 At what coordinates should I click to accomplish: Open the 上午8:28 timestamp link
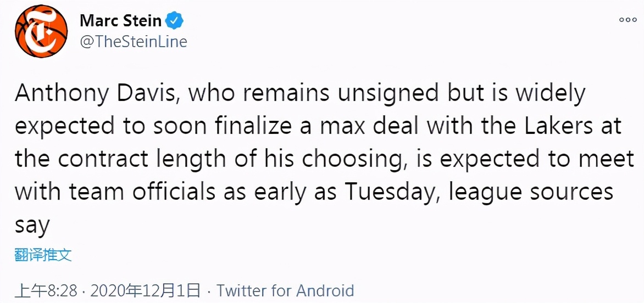click(46, 291)
